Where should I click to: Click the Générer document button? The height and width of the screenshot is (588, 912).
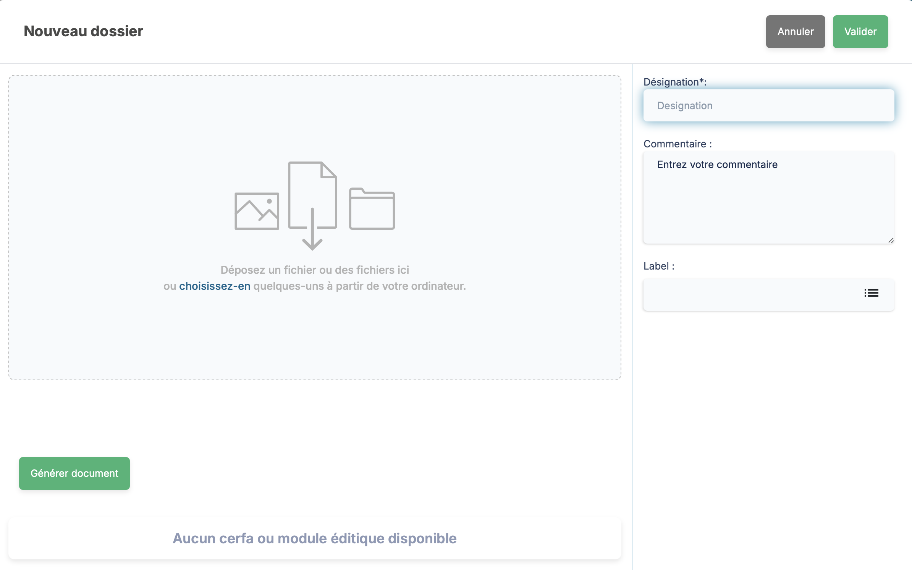click(74, 473)
